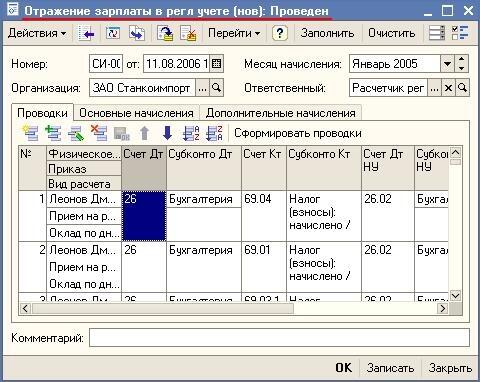
Task: Click the help question mark icon
Action: (280, 33)
